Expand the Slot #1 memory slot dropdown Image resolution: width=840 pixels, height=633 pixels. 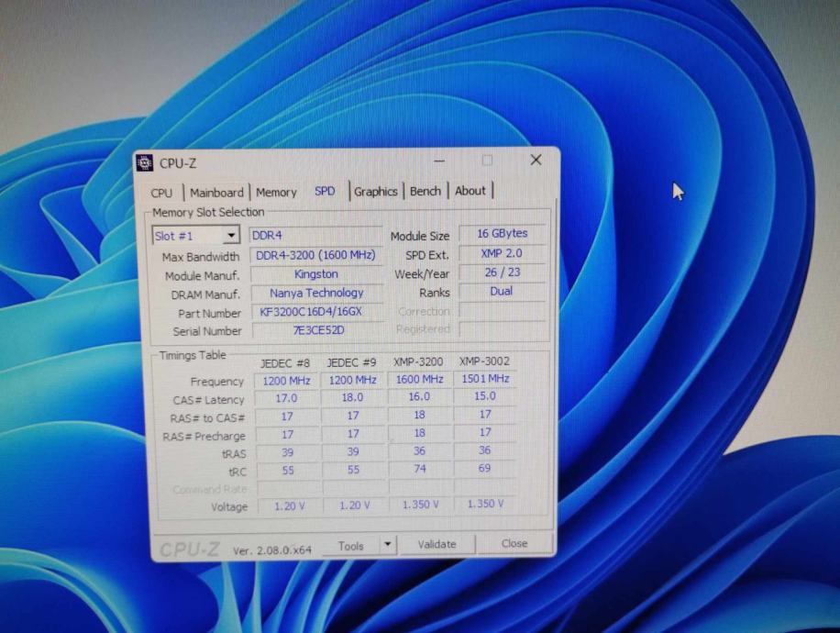tap(195, 235)
